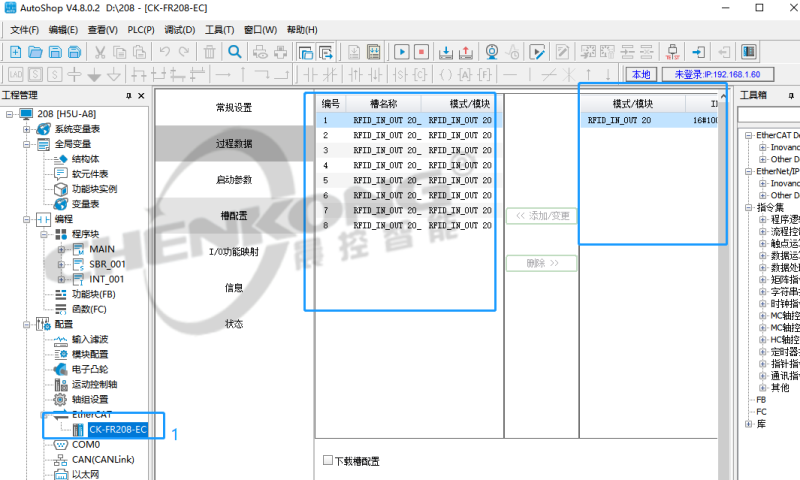Select slot row 3 in module list
The width and height of the screenshot is (800, 480).
tap(400, 150)
